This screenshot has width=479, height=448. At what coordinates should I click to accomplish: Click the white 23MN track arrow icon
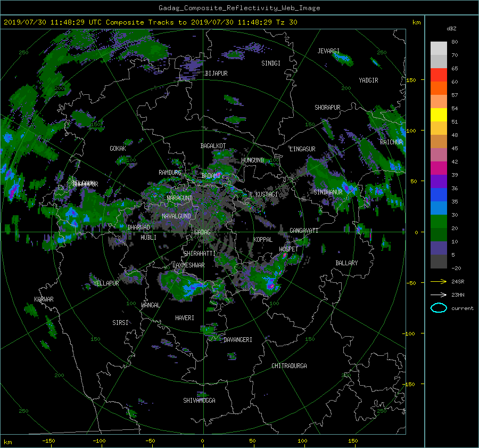[x=439, y=295]
